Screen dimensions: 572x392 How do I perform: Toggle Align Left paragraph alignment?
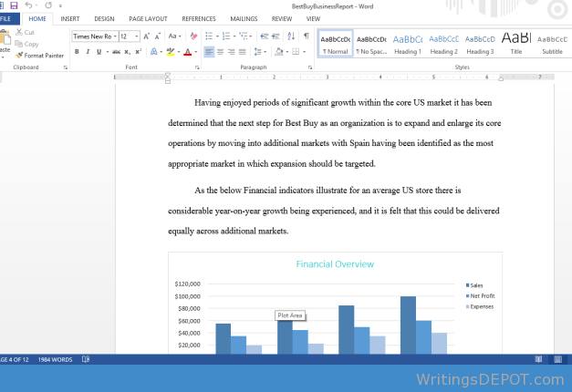209,52
